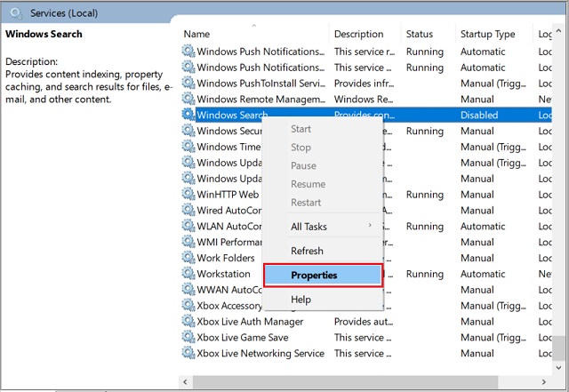Select the Windows PushToInstall Service name
This screenshot has width=569, height=392.
(x=260, y=84)
